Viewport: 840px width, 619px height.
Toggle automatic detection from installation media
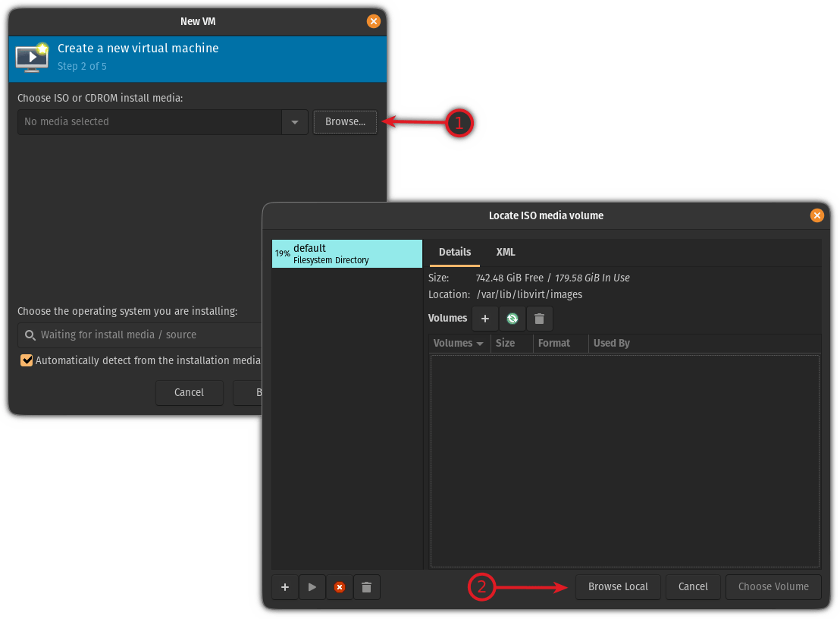tap(27, 360)
